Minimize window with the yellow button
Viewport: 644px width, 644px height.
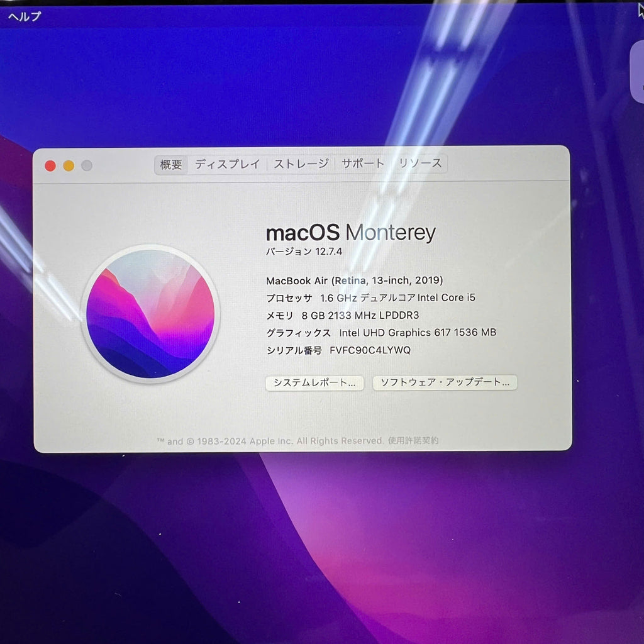[x=69, y=165]
